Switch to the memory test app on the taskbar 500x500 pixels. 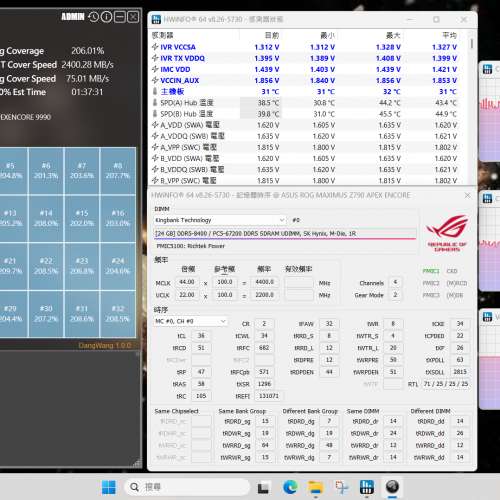(392, 487)
